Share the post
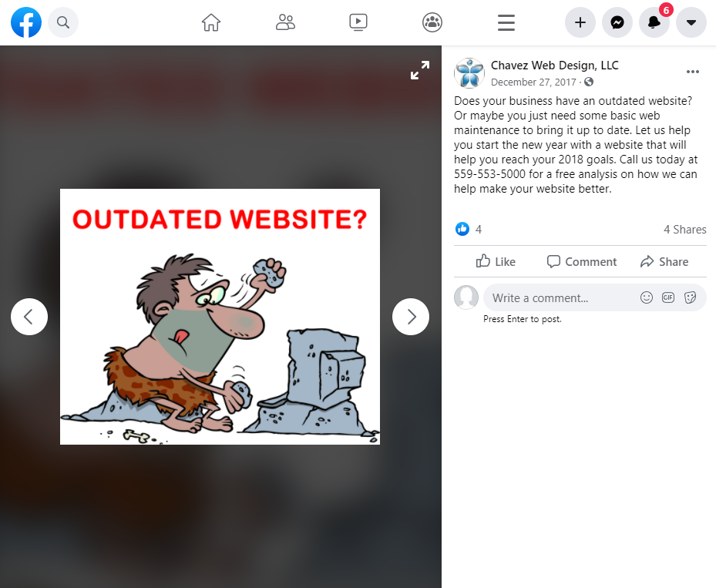 664,261
